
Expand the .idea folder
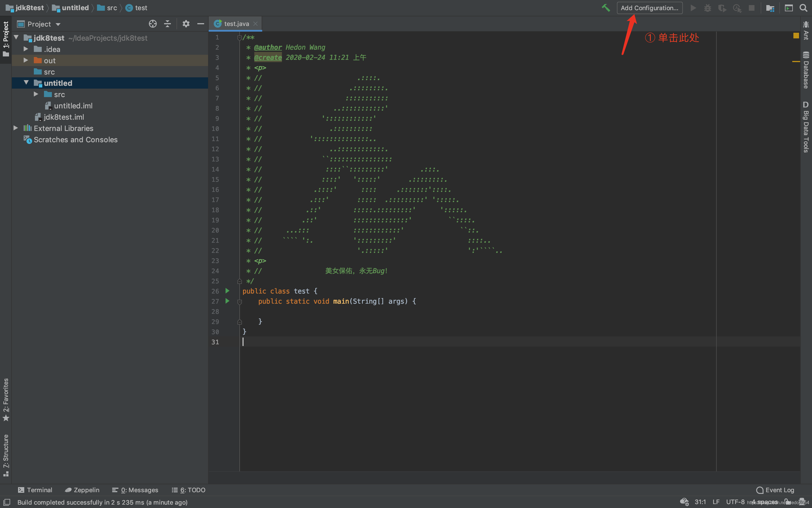(26, 49)
